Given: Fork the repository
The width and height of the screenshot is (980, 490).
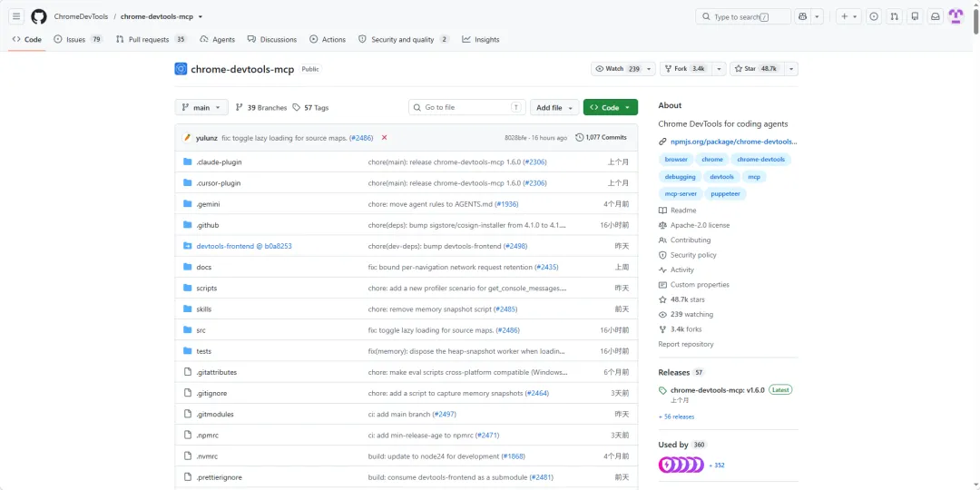Looking at the screenshot, I should 686,69.
